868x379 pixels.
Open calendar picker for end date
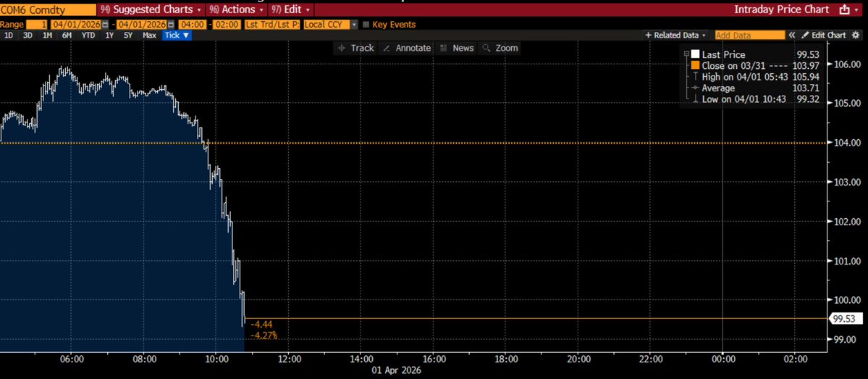[171, 25]
